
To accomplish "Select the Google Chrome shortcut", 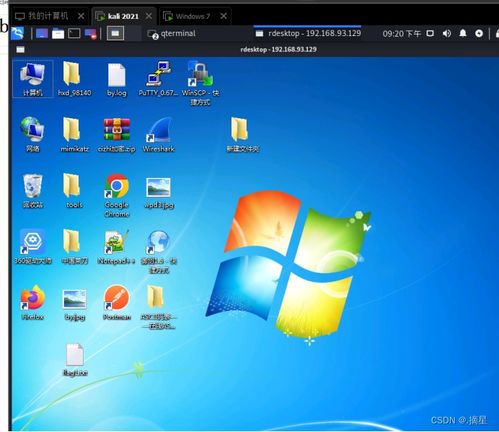I will click(117, 196).
